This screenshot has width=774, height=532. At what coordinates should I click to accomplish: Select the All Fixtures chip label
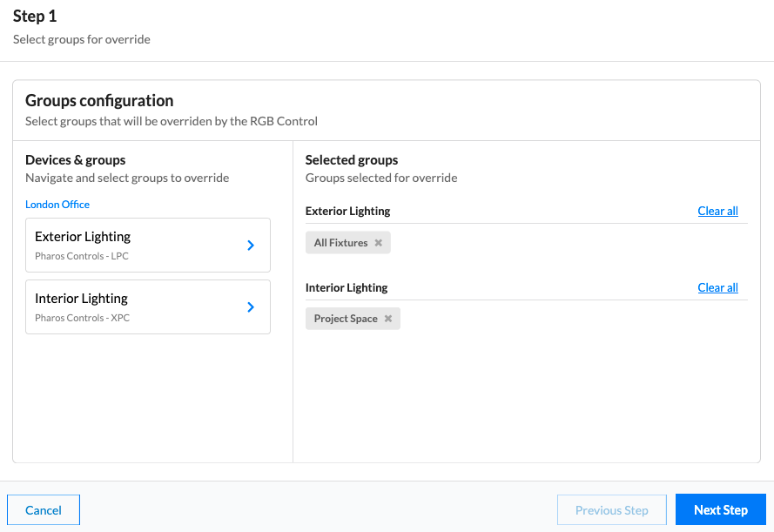[340, 243]
